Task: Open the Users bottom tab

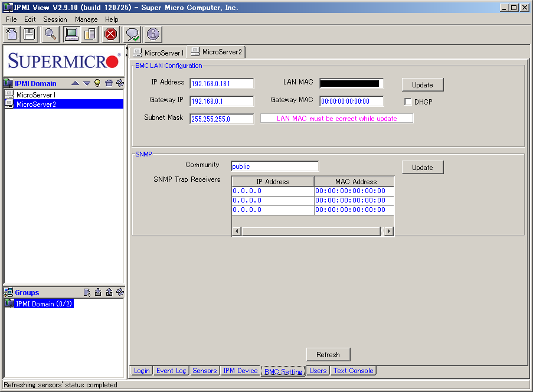Action: (x=318, y=371)
